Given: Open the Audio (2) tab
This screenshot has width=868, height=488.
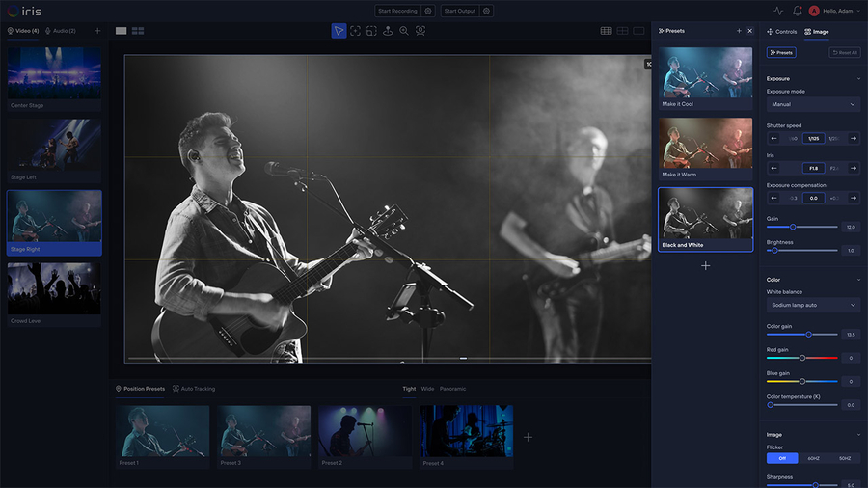Looking at the screenshot, I should (61, 31).
